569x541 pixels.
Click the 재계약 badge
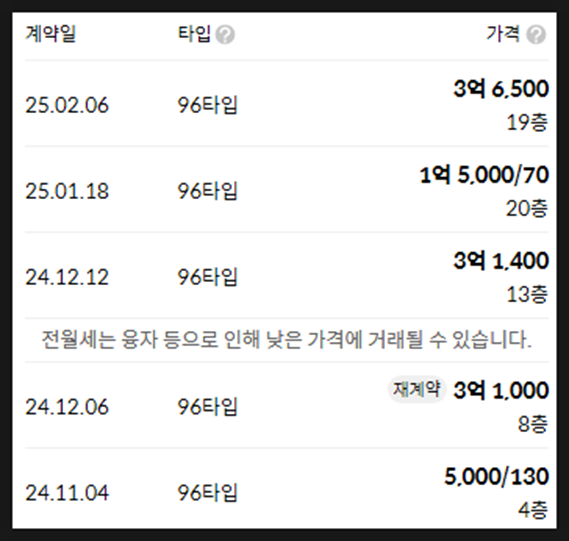tap(417, 389)
